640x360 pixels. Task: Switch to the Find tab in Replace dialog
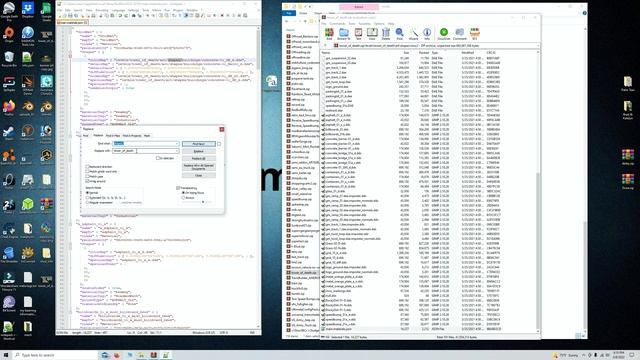pos(85,136)
